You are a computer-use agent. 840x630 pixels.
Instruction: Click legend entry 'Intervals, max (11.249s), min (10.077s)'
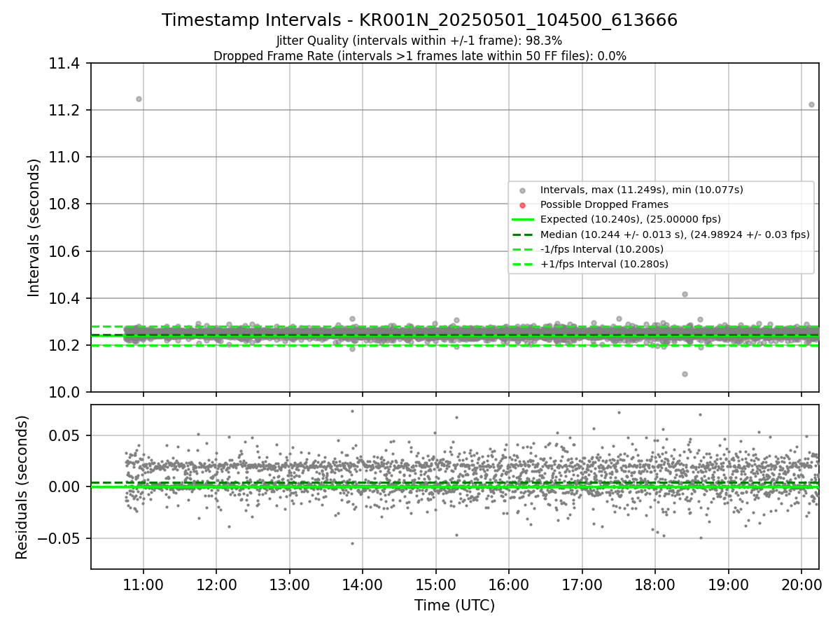[x=641, y=190]
